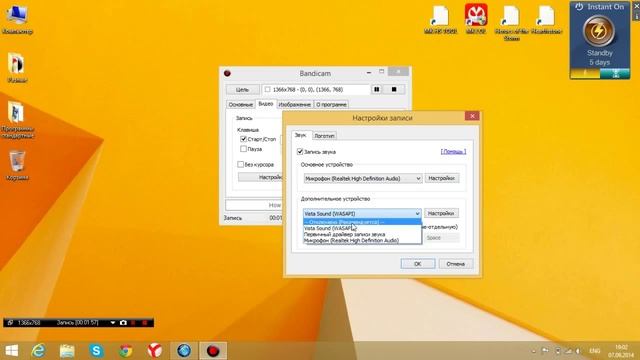Collapse the Vista Sound (WASAPI) combo box
This screenshot has width=640, height=360.
362,213
